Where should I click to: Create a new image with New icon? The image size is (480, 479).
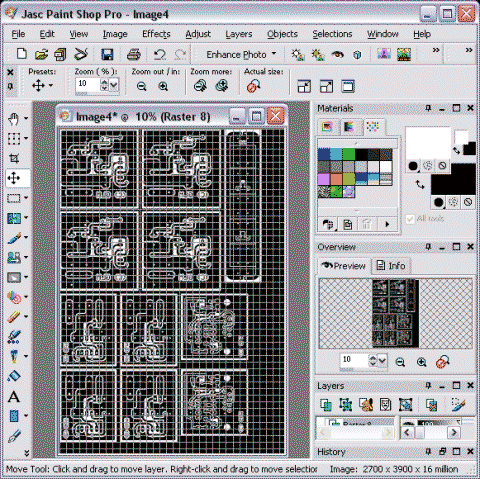[22, 54]
